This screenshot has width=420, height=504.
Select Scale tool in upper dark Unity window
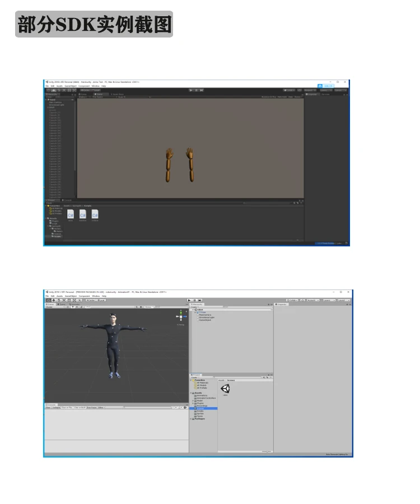(64, 90)
